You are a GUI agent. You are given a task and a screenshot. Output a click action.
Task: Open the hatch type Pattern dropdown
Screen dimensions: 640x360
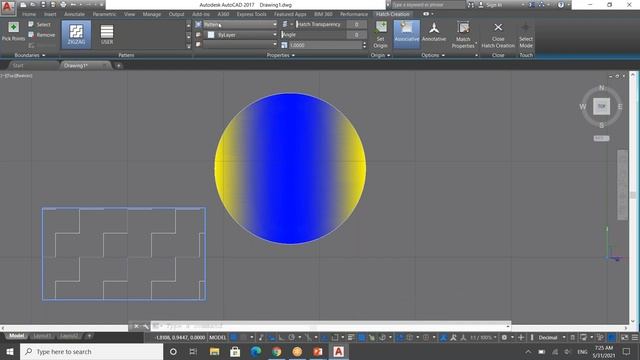[x=240, y=24]
